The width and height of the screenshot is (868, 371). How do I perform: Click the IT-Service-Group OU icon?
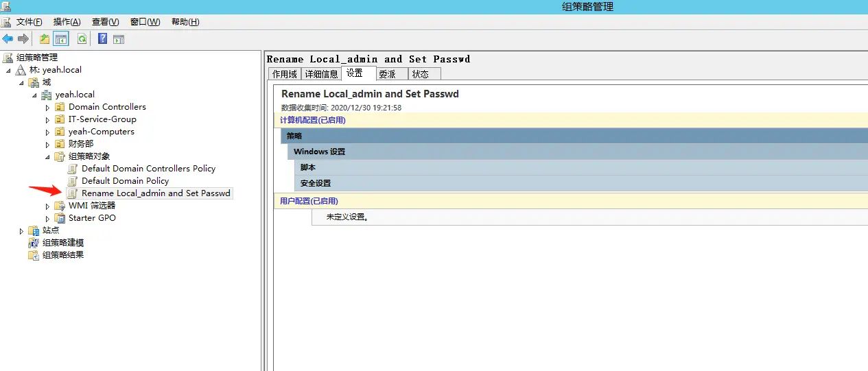(60, 119)
